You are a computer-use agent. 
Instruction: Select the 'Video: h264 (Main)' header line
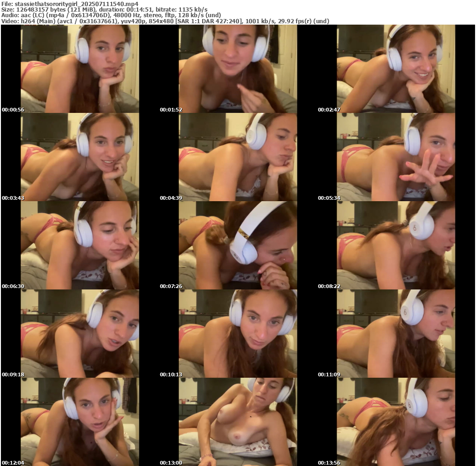tap(165, 21)
